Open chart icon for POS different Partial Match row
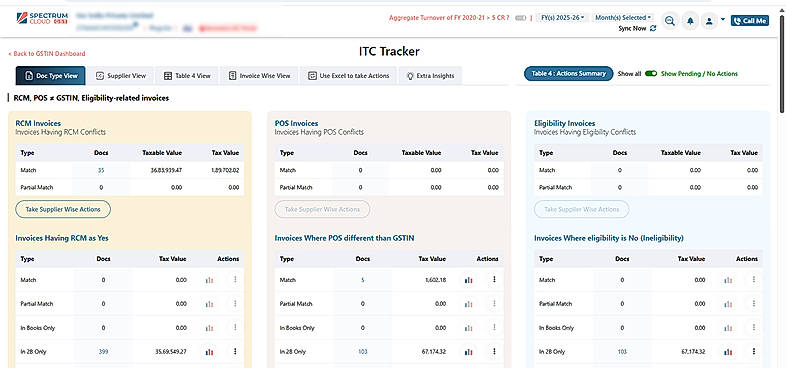 [x=469, y=304]
